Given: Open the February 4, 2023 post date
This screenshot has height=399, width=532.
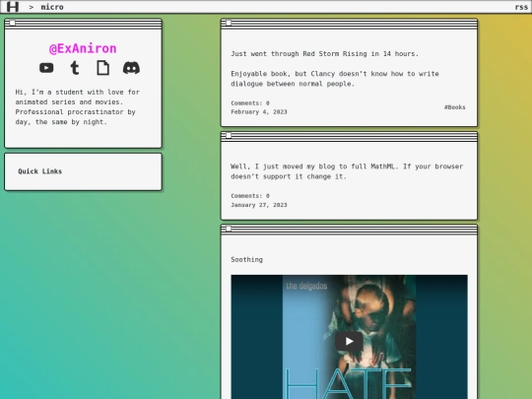Looking at the screenshot, I should tap(259, 112).
